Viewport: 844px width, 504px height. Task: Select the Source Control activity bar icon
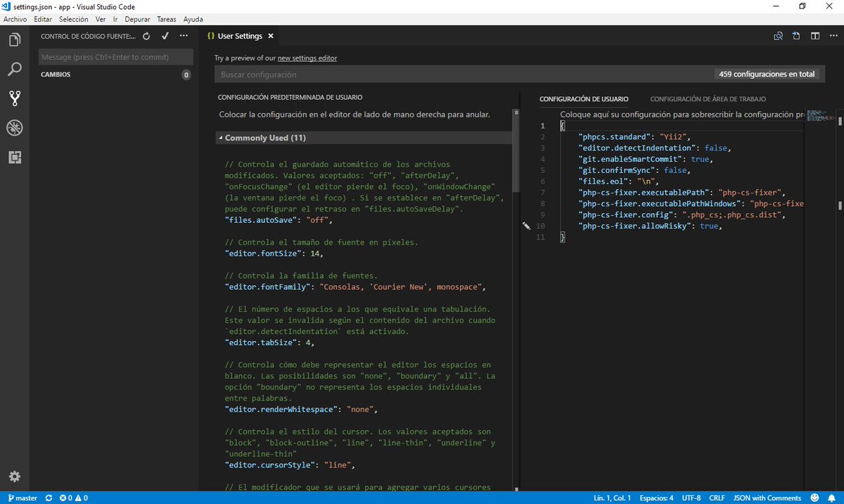[14, 98]
